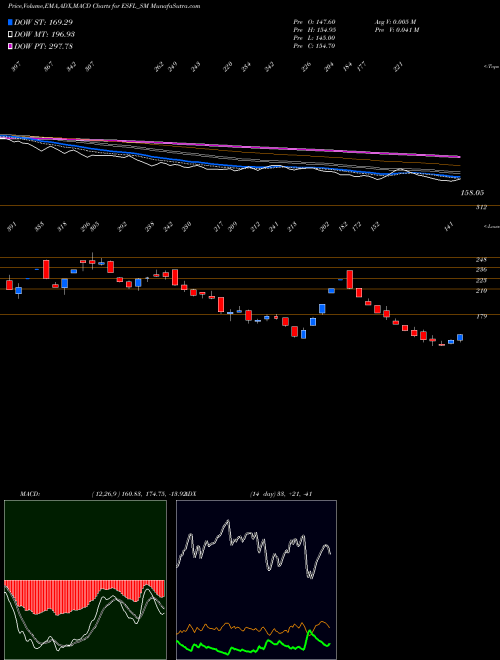The image size is (500, 660).
Task: Click inside the dark blue ADX chart panel
Action: pyautogui.click(x=256, y=580)
